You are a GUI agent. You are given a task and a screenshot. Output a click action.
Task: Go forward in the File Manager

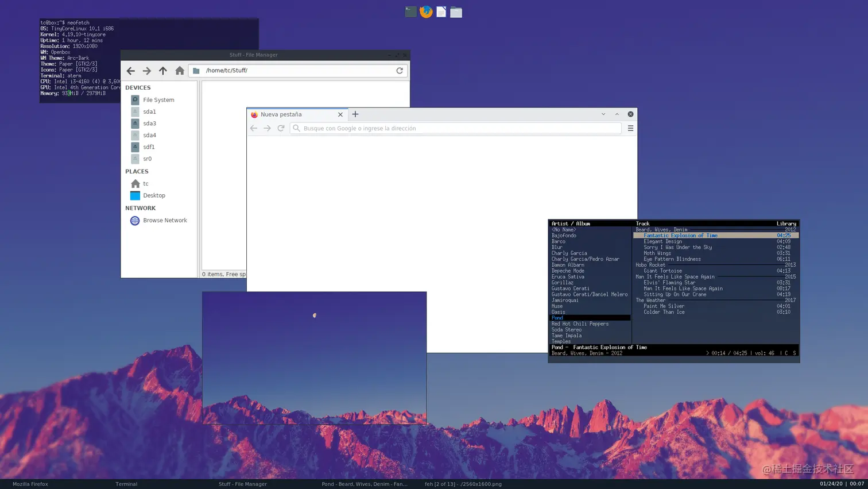147,71
